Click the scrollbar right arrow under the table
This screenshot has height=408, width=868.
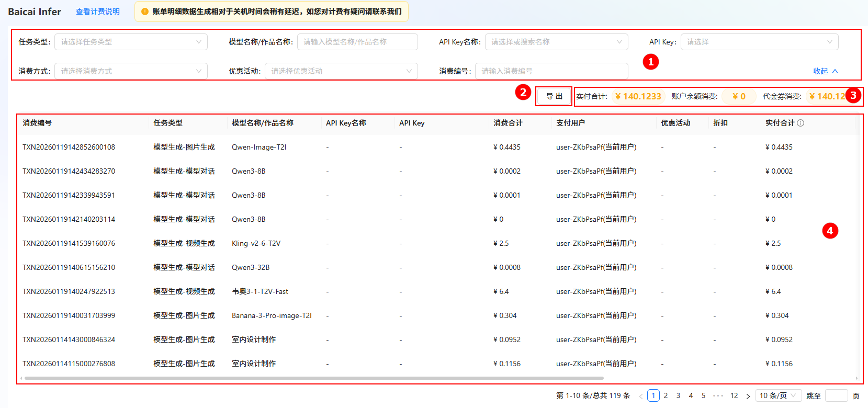point(856,378)
